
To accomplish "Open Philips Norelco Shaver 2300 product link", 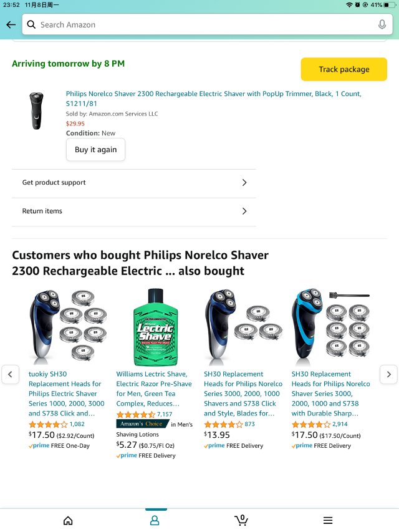I will pyautogui.click(x=213, y=99).
